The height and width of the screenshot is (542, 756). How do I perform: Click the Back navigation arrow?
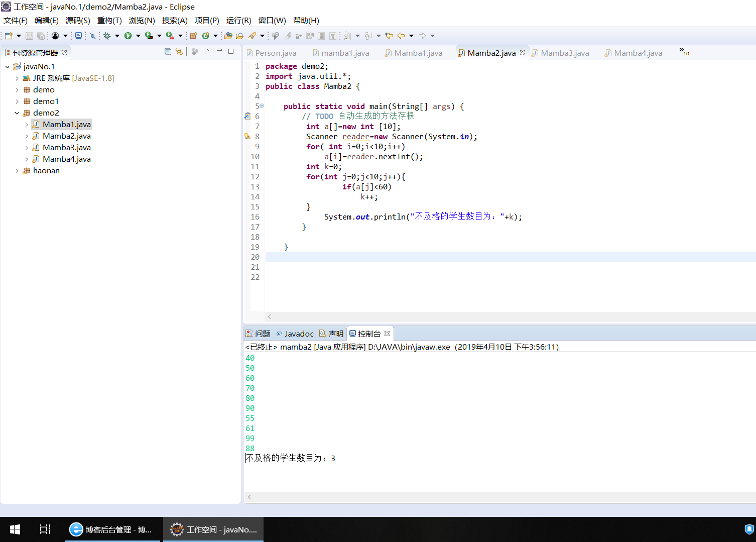click(x=401, y=36)
